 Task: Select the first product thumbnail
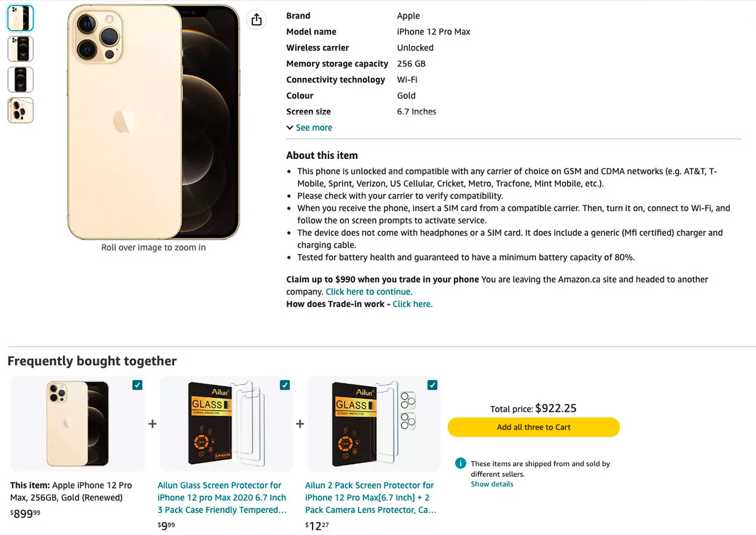pos(20,18)
